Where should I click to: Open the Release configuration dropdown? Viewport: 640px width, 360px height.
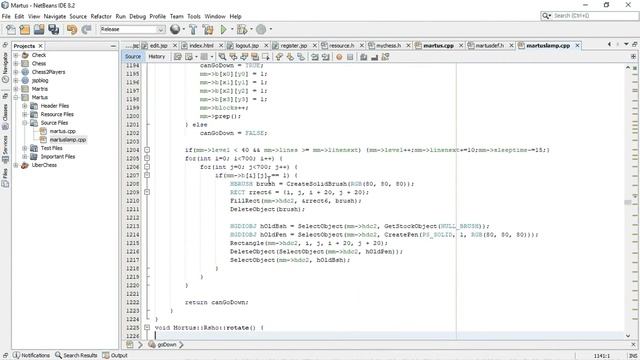pos(160,29)
